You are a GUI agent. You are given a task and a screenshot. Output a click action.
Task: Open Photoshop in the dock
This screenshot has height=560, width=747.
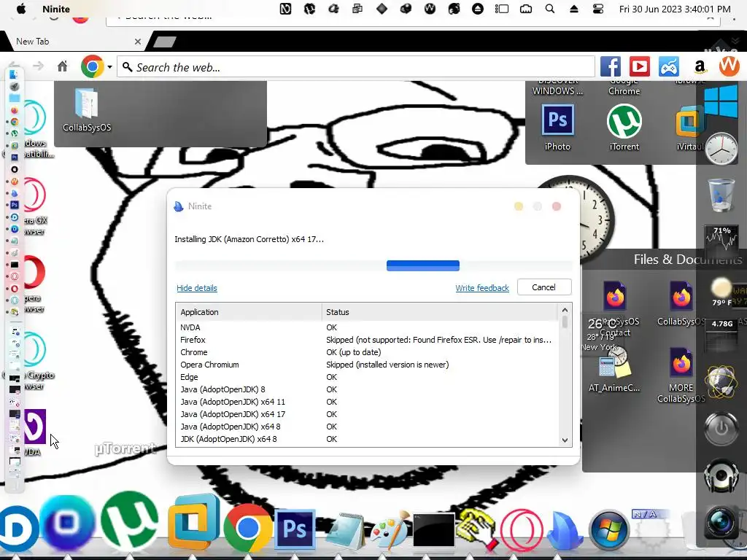295,529
